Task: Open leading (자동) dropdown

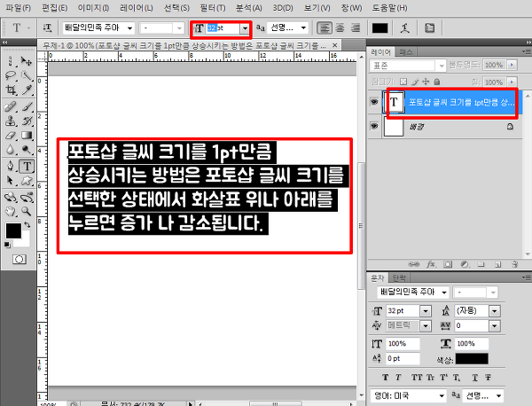Action: (x=495, y=310)
